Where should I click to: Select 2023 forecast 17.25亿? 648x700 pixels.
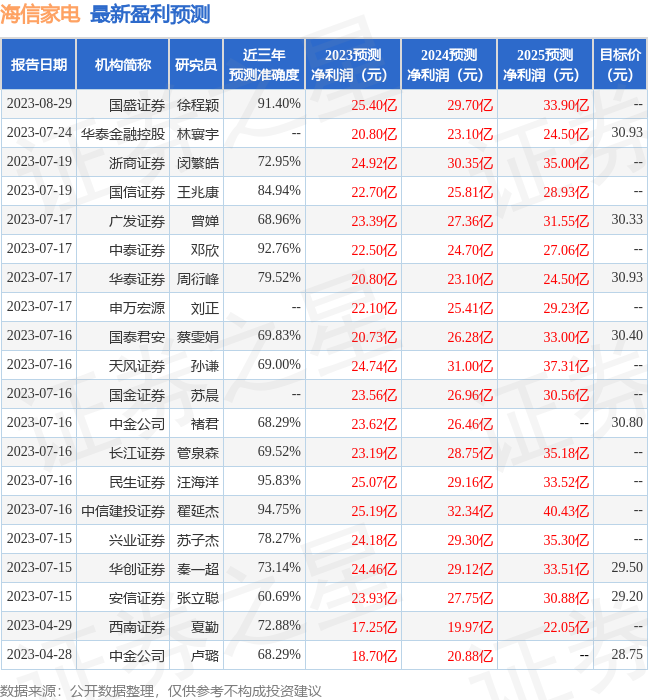point(374,627)
